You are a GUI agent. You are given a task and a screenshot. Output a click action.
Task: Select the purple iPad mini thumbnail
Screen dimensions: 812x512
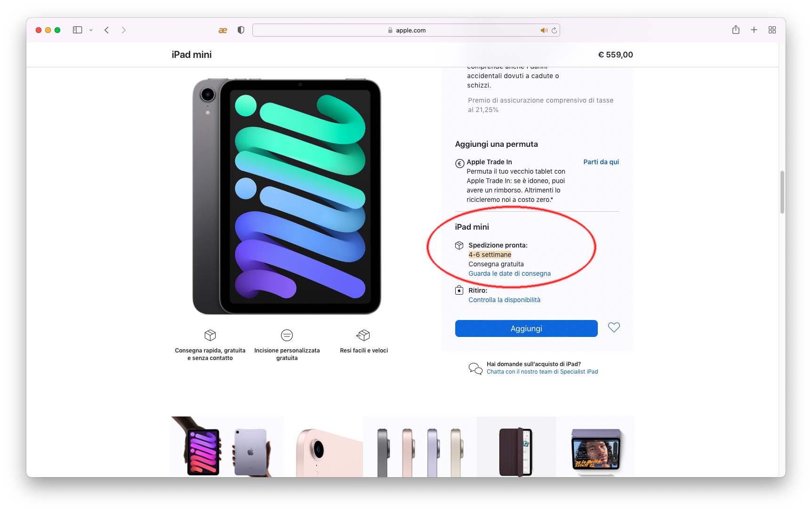228,447
